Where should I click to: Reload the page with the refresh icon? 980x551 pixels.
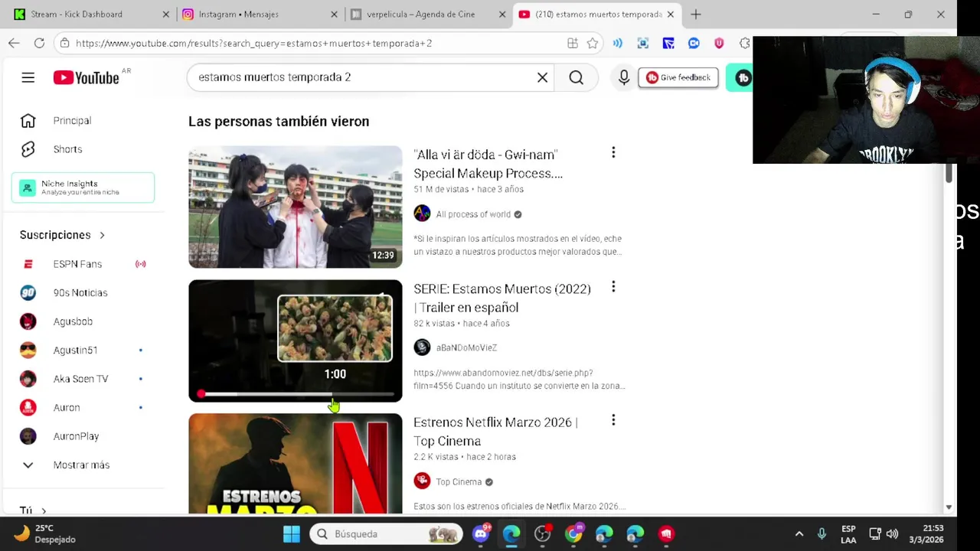[39, 43]
